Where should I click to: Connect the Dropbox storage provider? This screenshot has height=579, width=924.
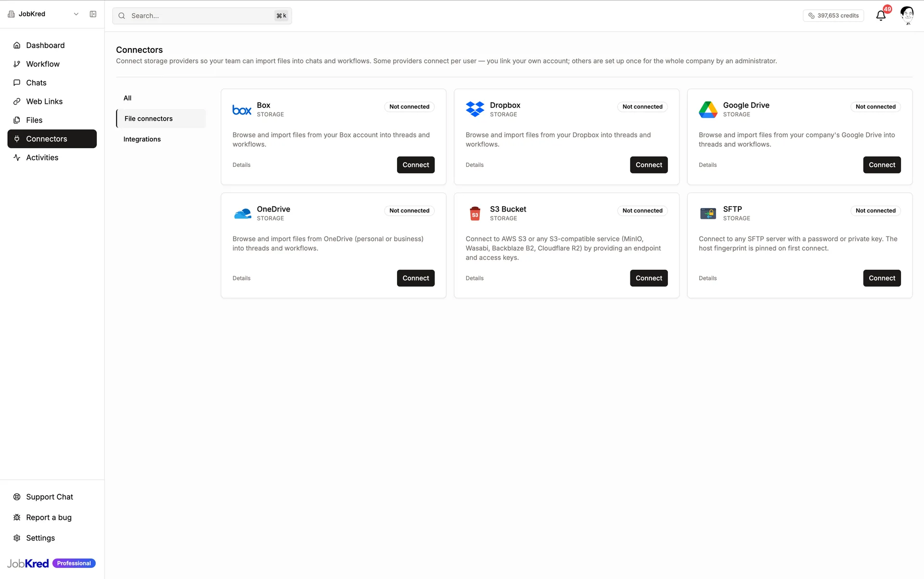(649, 165)
